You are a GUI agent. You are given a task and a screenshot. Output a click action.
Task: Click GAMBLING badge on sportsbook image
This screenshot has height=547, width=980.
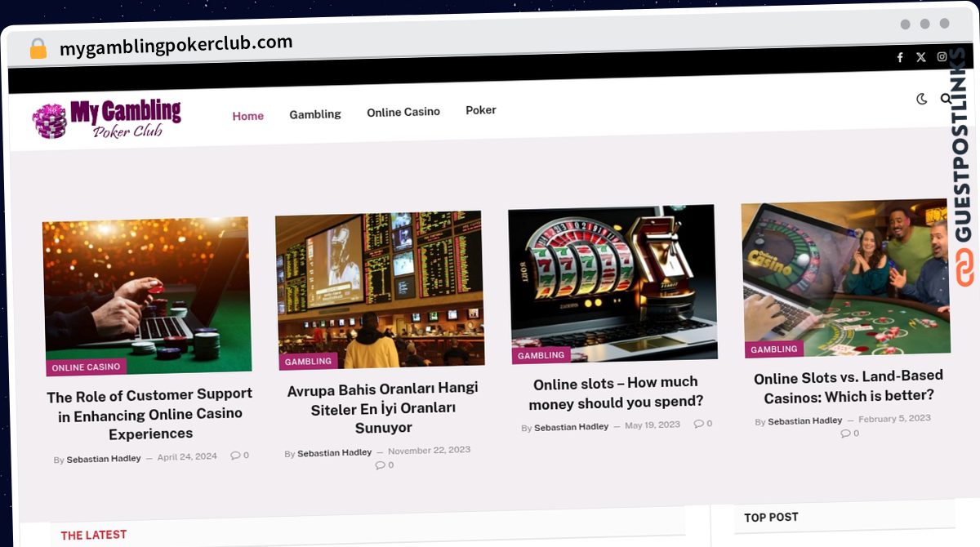pos(308,361)
